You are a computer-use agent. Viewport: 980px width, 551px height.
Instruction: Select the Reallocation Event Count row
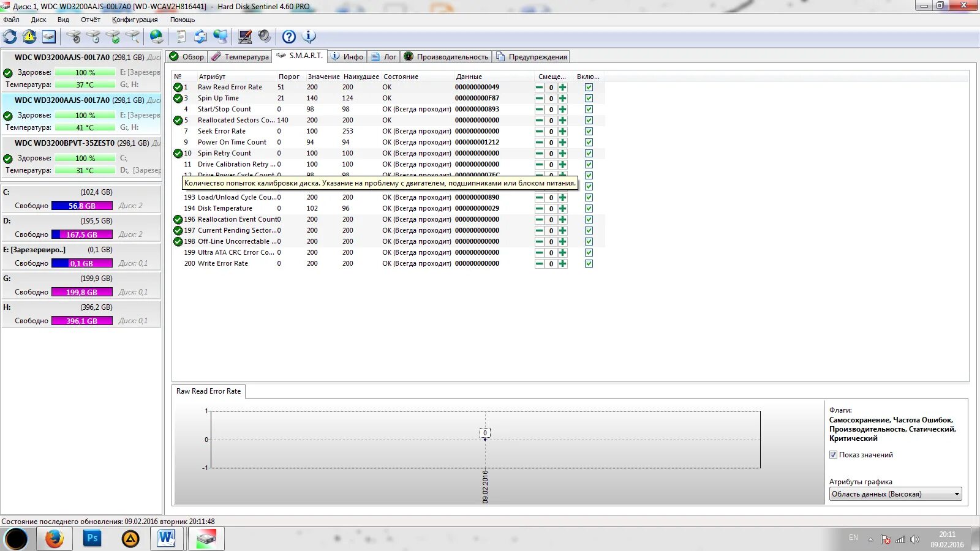tap(388, 220)
